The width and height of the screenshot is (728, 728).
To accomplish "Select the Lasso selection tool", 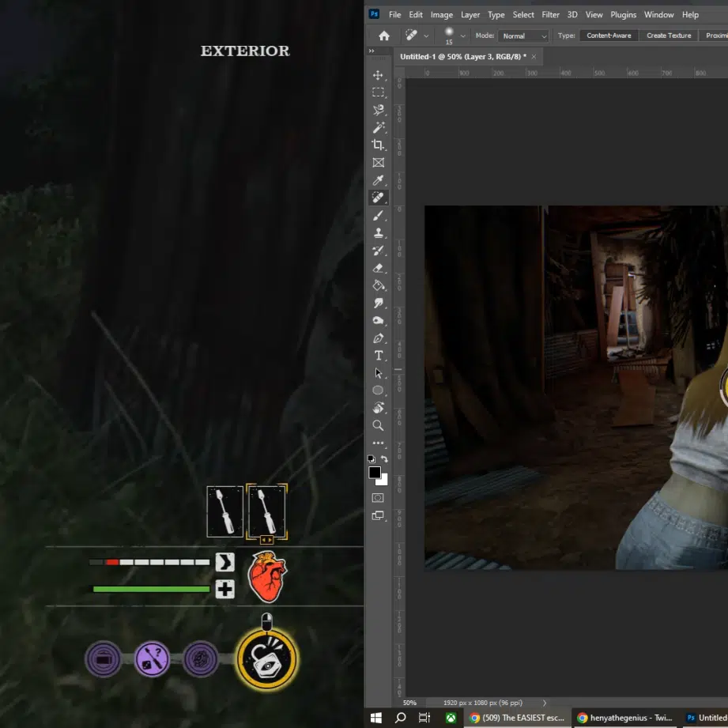I will pyautogui.click(x=378, y=110).
